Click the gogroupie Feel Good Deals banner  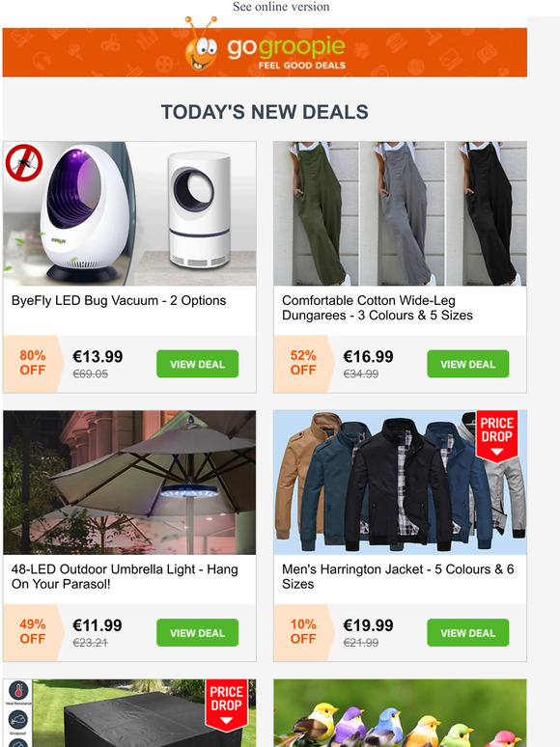(x=265, y=52)
